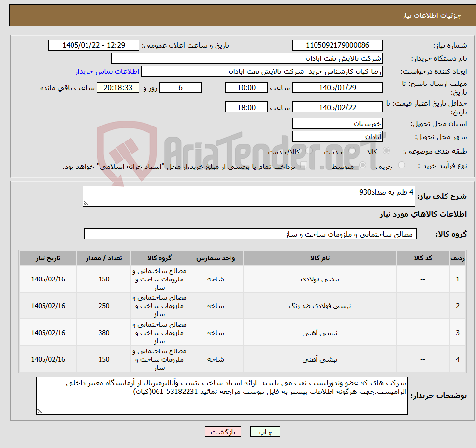Click the remaining days field showing 6
This screenshot has height=448, width=476.
[x=180, y=88]
